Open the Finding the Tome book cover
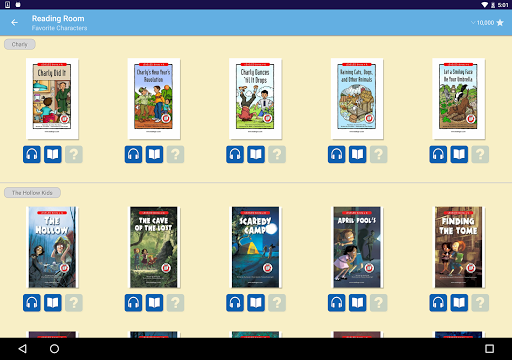Screen dimensions: 512x360 pos(459,247)
